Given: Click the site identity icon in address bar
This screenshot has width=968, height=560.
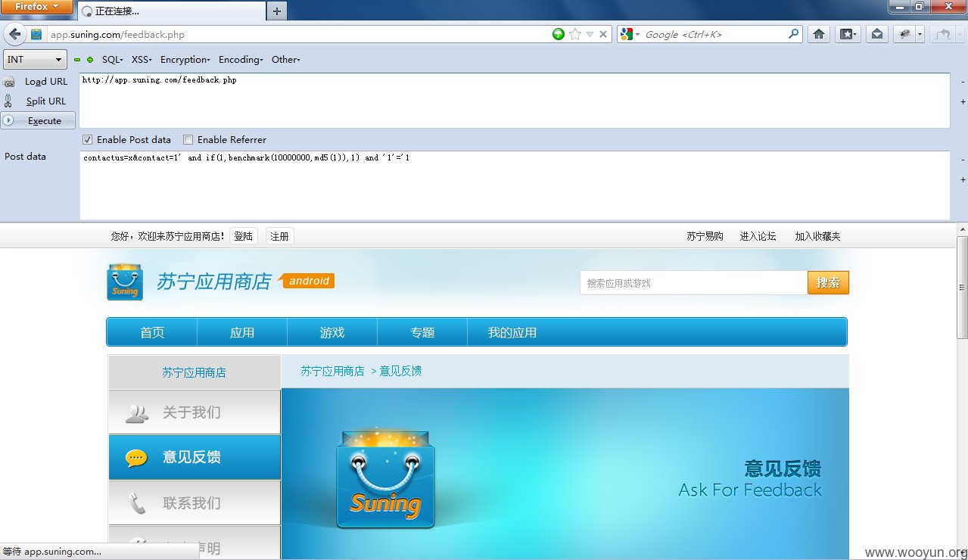Looking at the screenshot, I should pyautogui.click(x=36, y=34).
